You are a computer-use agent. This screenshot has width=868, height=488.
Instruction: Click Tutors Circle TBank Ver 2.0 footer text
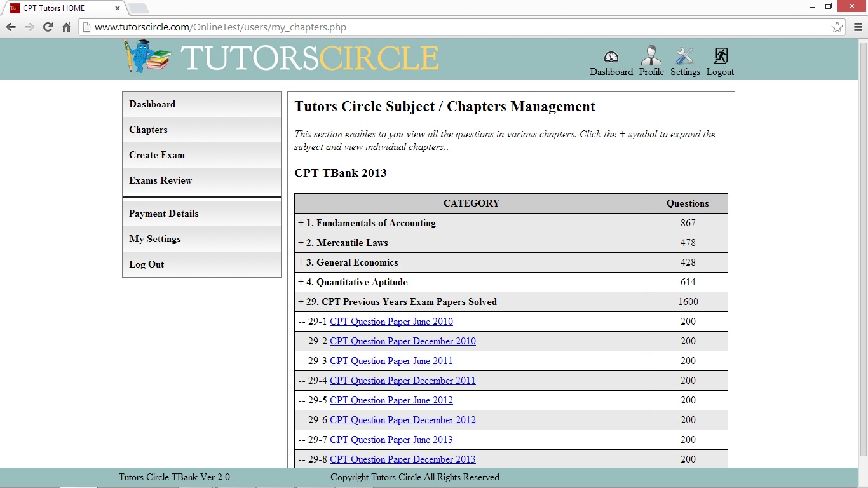coord(175,477)
